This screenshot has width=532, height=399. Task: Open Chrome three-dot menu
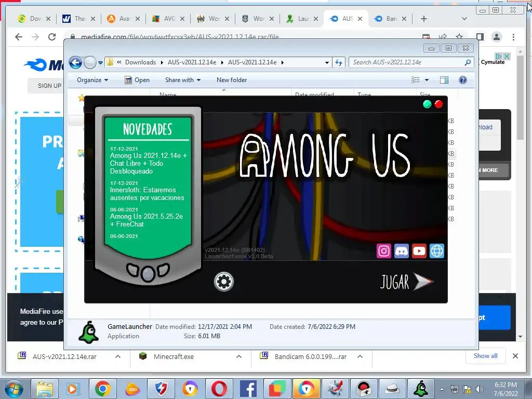click(513, 37)
